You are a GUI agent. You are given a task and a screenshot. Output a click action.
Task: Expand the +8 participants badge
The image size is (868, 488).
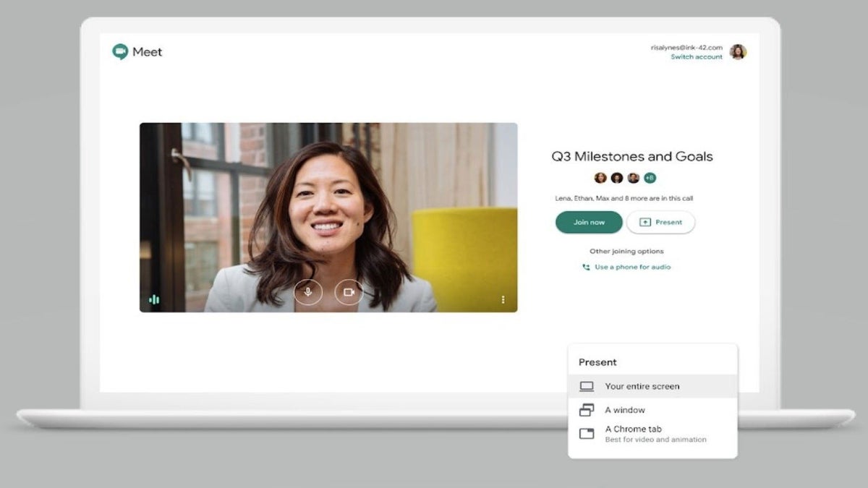tap(650, 178)
